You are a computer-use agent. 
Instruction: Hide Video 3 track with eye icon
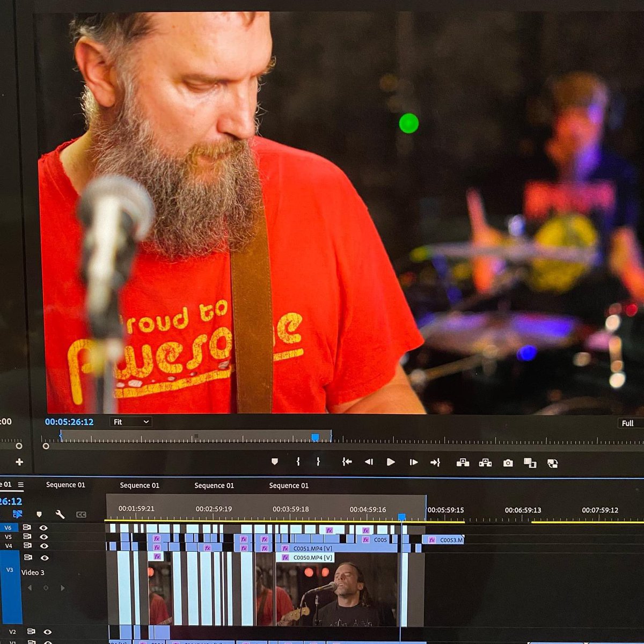point(45,558)
